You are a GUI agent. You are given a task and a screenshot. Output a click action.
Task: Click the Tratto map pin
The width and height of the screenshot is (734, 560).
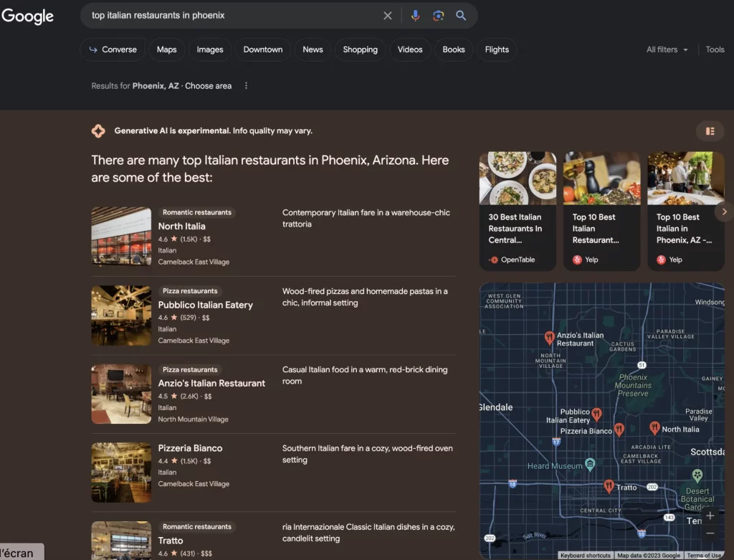click(609, 486)
